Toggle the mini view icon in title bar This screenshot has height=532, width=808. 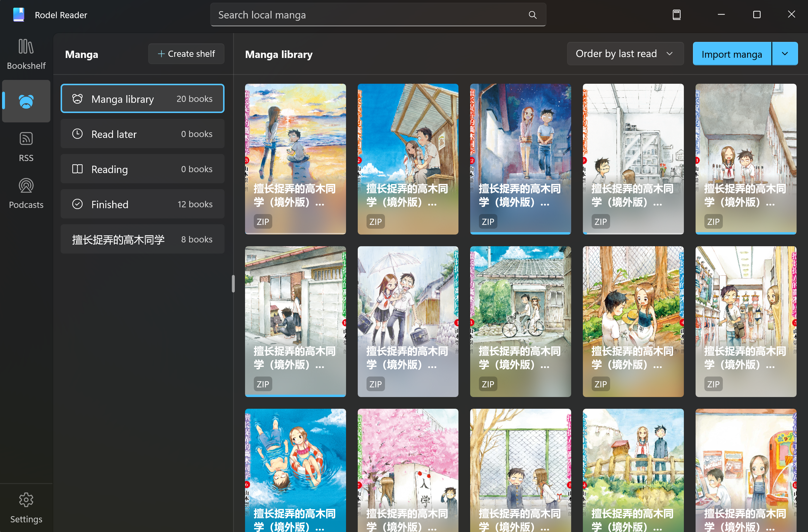676,15
